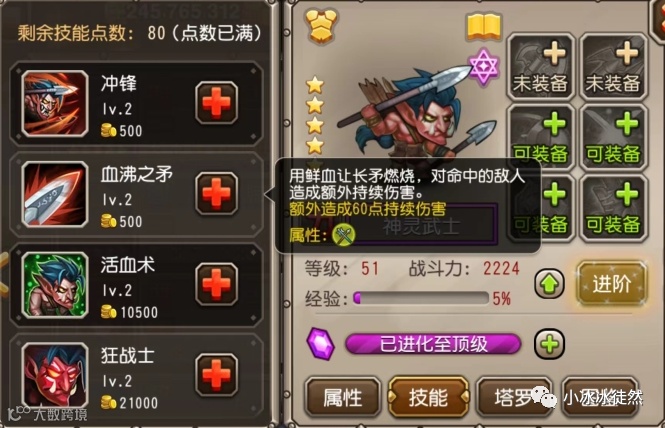The image size is (665, 428).
Task: Switch to the 属性 tab
Action: pos(342,397)
